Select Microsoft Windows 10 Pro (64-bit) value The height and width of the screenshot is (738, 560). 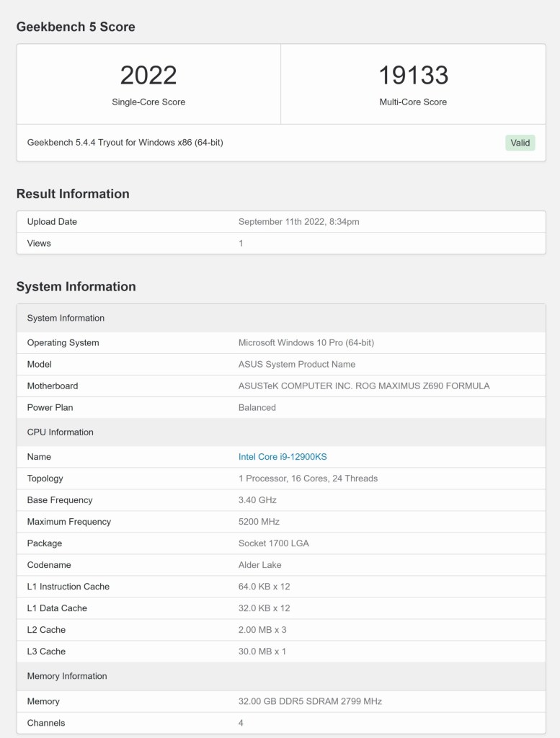(306, 342)
